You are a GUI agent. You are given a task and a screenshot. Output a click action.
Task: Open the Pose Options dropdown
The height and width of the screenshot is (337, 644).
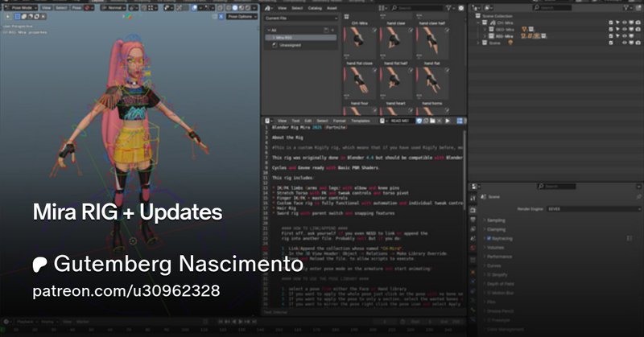click(x=242, y=16)
